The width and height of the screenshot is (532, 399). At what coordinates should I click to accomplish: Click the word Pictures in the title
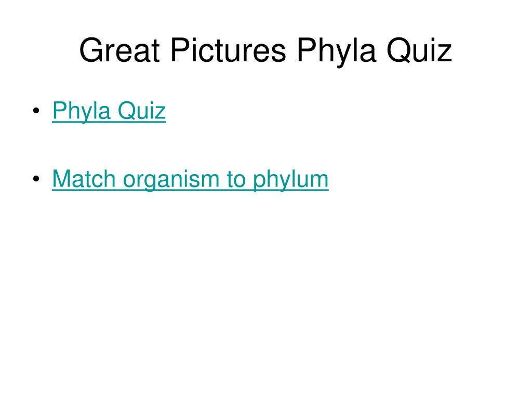[229, 49]
